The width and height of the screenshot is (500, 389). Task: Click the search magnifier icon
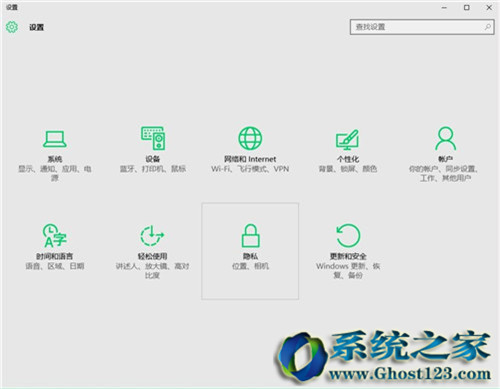click(487, 27)
